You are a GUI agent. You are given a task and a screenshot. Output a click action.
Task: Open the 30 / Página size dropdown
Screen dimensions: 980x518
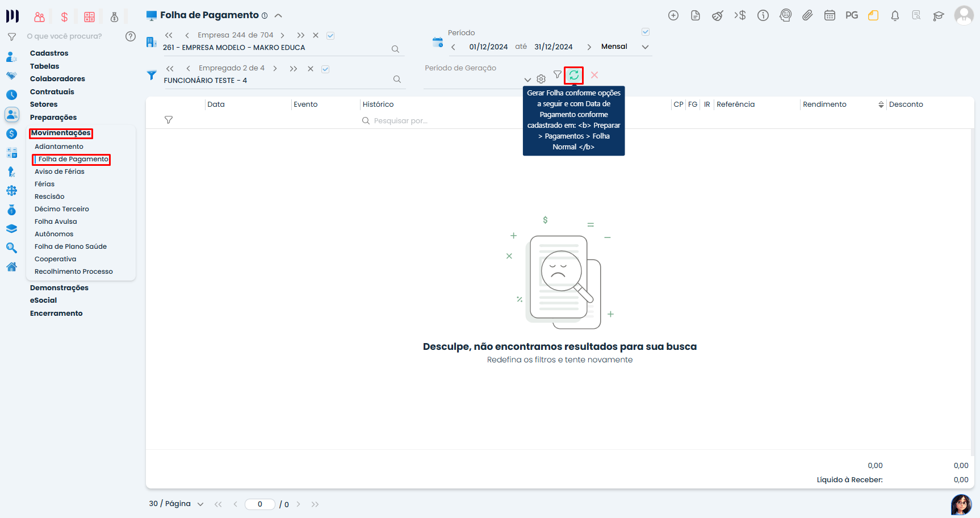click(200, 504)
